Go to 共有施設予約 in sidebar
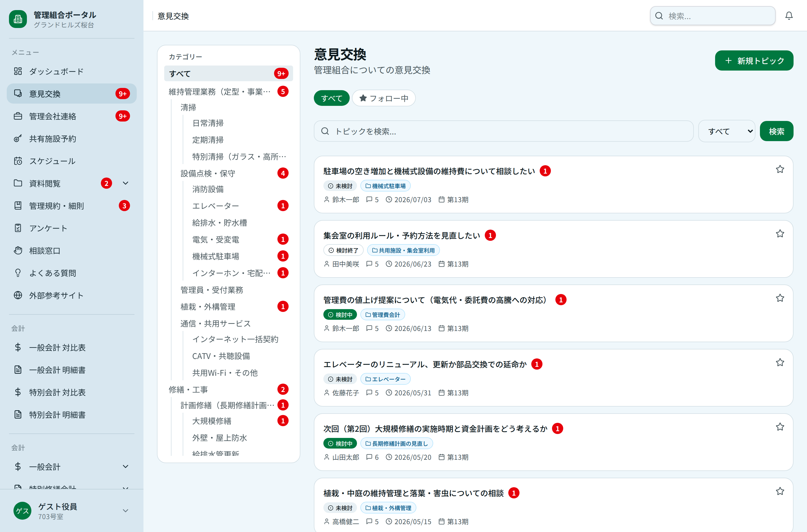The width and height of the screenshot is (807, 532). (x=72, y=138)
